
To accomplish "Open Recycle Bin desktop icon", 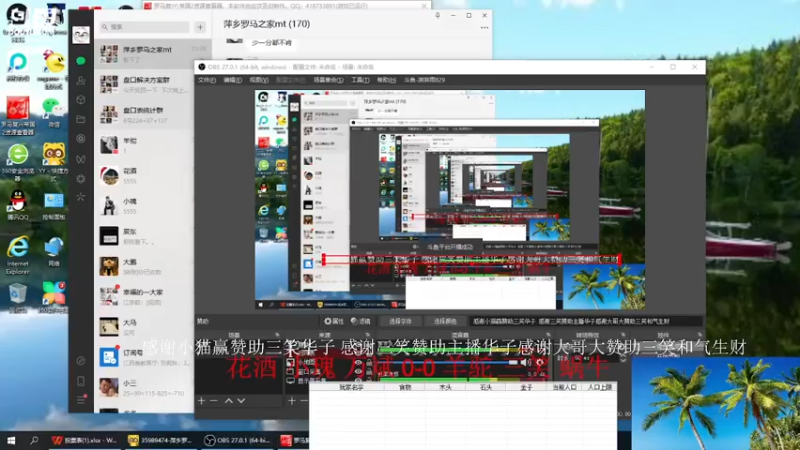I will (18, 298).
